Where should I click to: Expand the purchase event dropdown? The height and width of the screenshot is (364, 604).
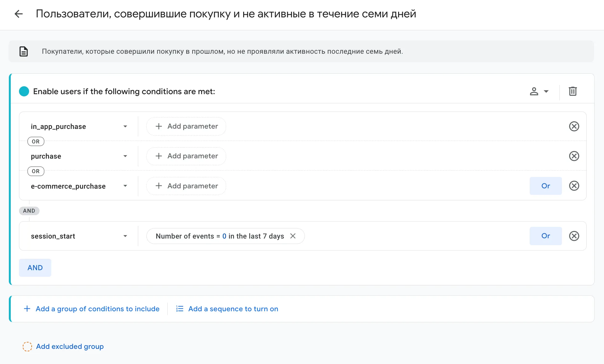[125, 156]
